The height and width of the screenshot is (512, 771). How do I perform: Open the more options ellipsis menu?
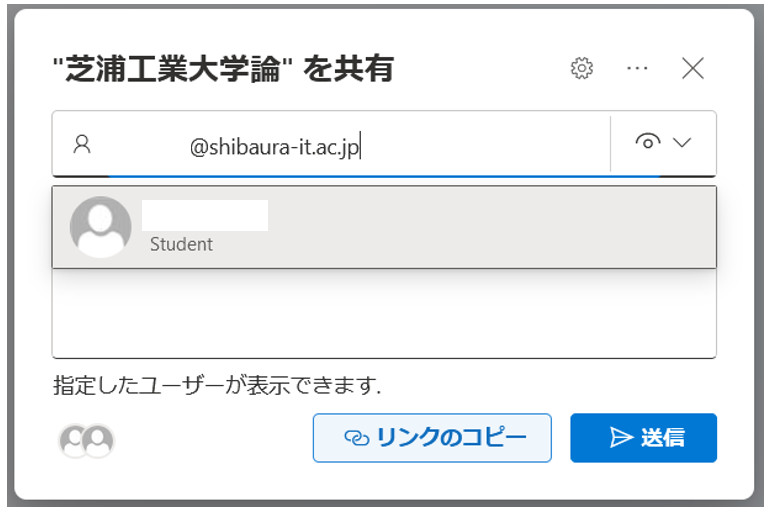click(x=637, y=68)
